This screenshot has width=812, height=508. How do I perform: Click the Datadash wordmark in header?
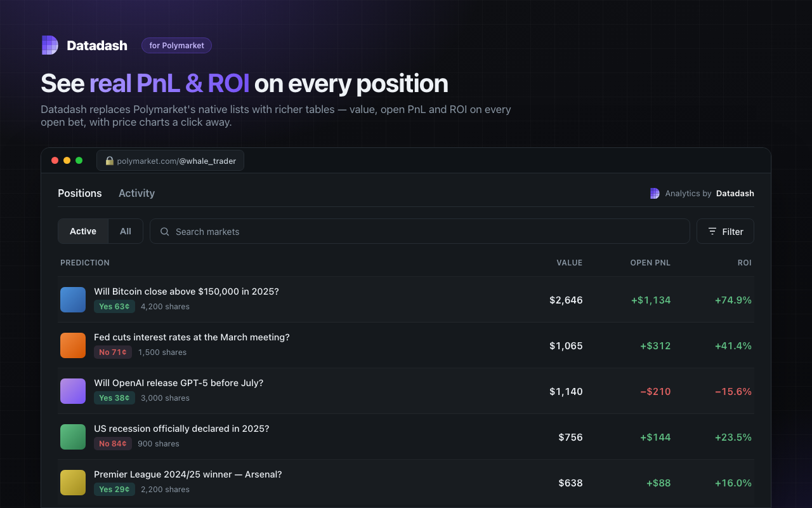(x=97, y=46)
